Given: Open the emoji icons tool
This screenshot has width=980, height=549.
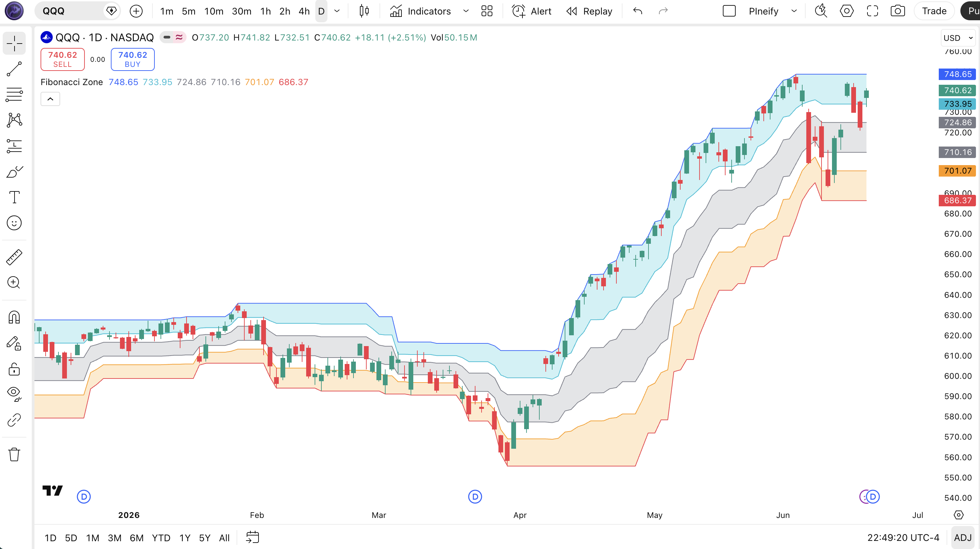Looking at the screenshot, I should point(14,223).
